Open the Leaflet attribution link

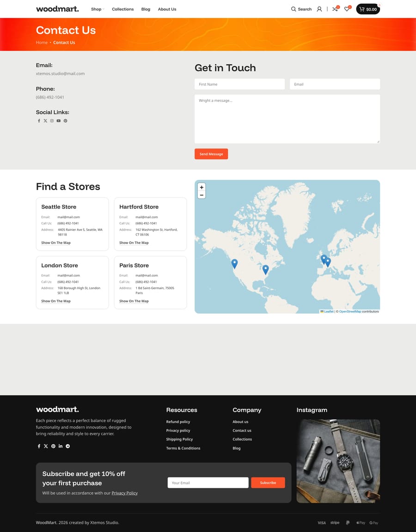pos(327,311)
